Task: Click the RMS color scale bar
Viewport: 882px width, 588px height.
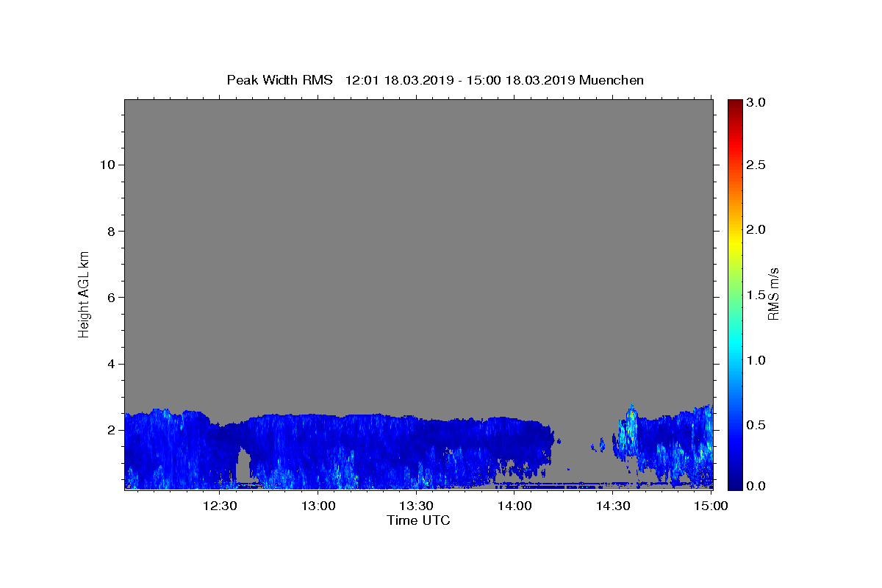Action: [x=735, y=294]
